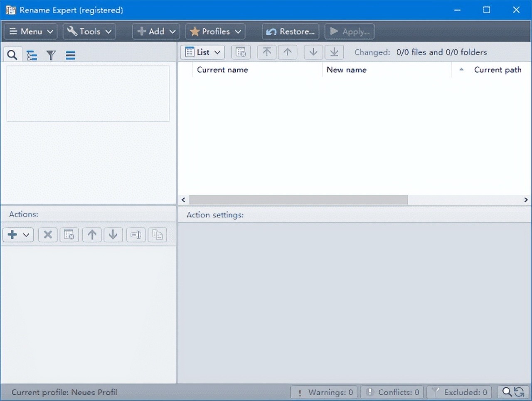Open the main Menu

pos(31,32)
